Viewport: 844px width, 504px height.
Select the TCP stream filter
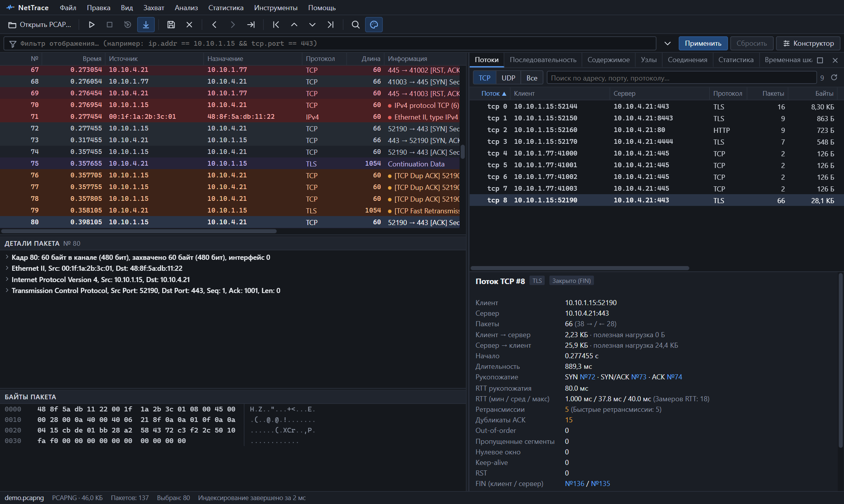pos(485,78)
